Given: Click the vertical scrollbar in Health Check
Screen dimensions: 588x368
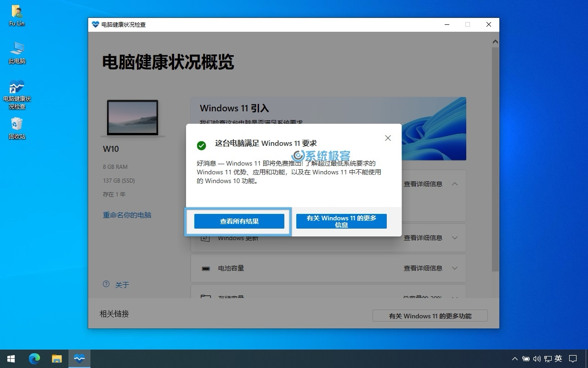Looking at the screenshot, I should [495, 159].
